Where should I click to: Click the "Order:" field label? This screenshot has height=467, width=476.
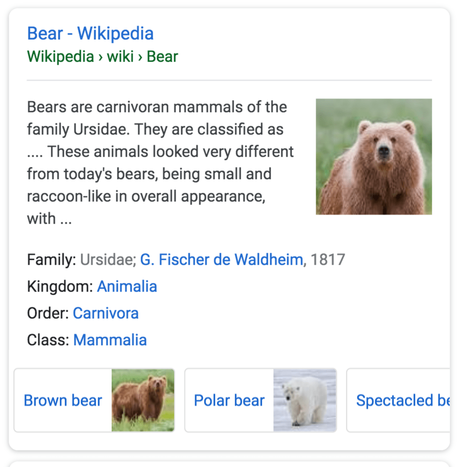pos(48,313)
